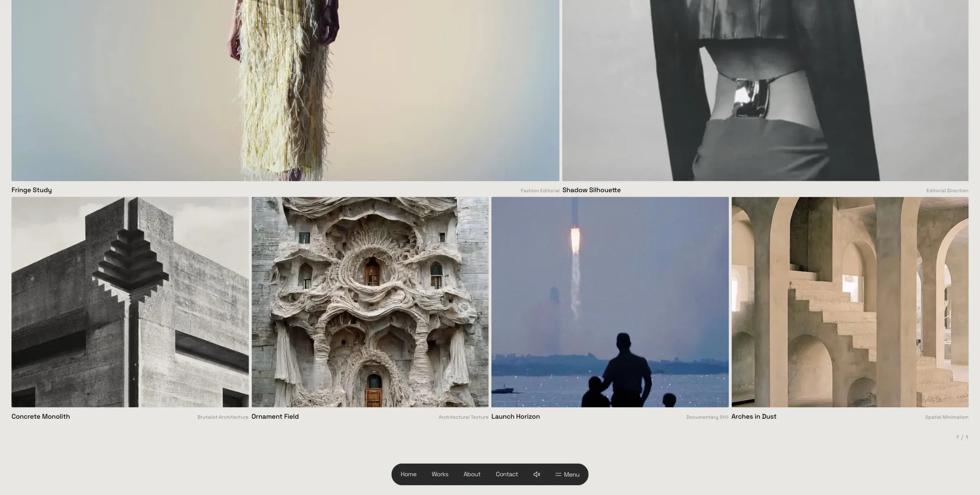The image size is (980, 495).
Task: Open the Fringe Study project image
Action: coord(285,90)
